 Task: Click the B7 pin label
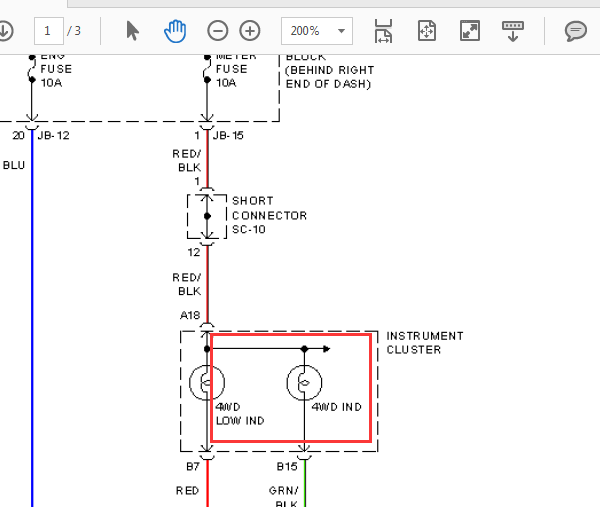point(193,466)
